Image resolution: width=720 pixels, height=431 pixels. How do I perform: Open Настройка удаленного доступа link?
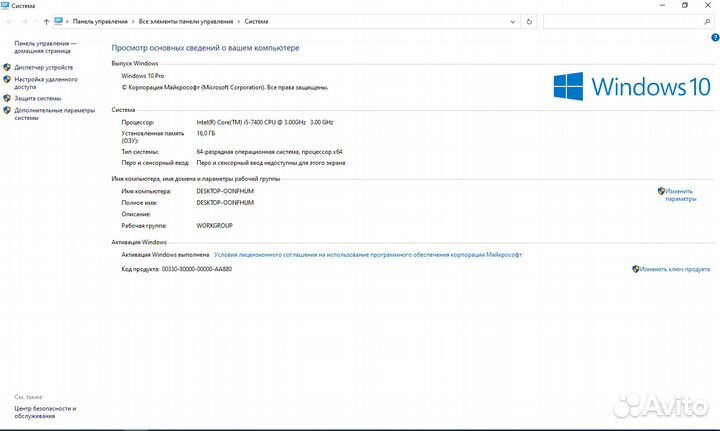45,83
